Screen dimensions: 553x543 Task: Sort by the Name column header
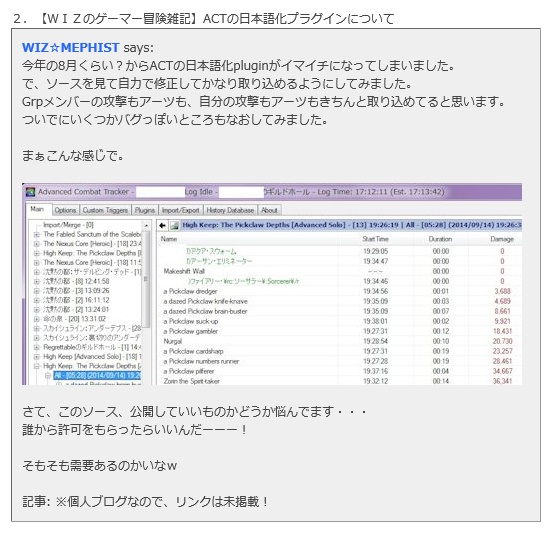169,239
